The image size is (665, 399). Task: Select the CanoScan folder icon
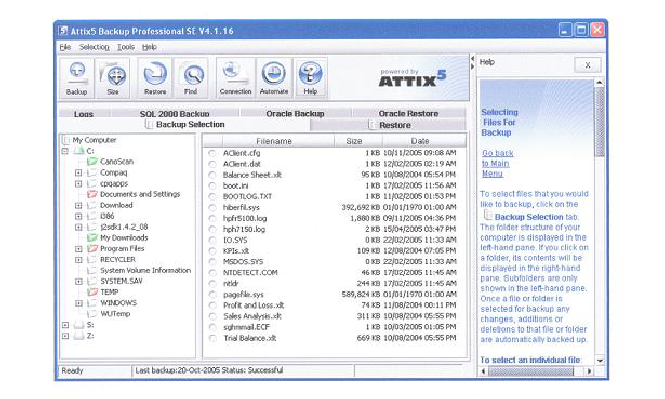pos(92,162)
